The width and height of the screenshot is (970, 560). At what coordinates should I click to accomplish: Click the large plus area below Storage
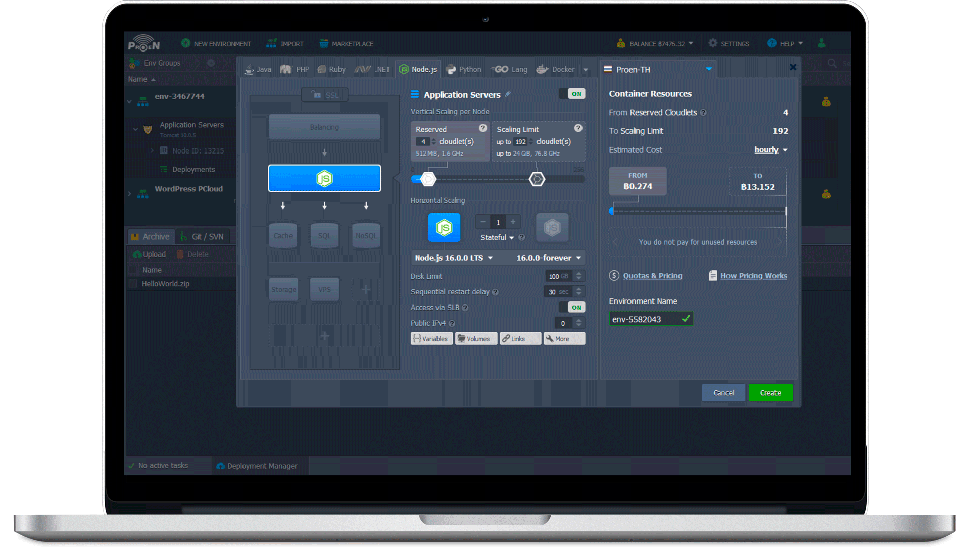click(x=324, y=336)
